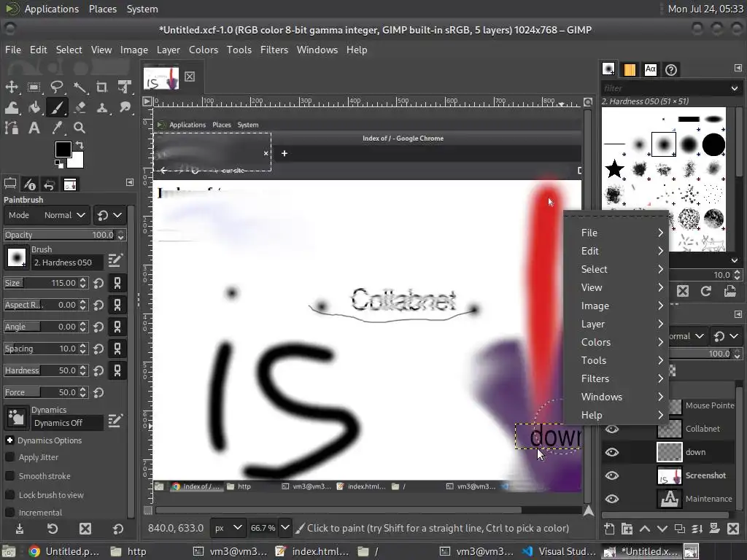Viewport: 747px width, 560px height.
Task: Delete the selected layer
Action: (733, 529)
